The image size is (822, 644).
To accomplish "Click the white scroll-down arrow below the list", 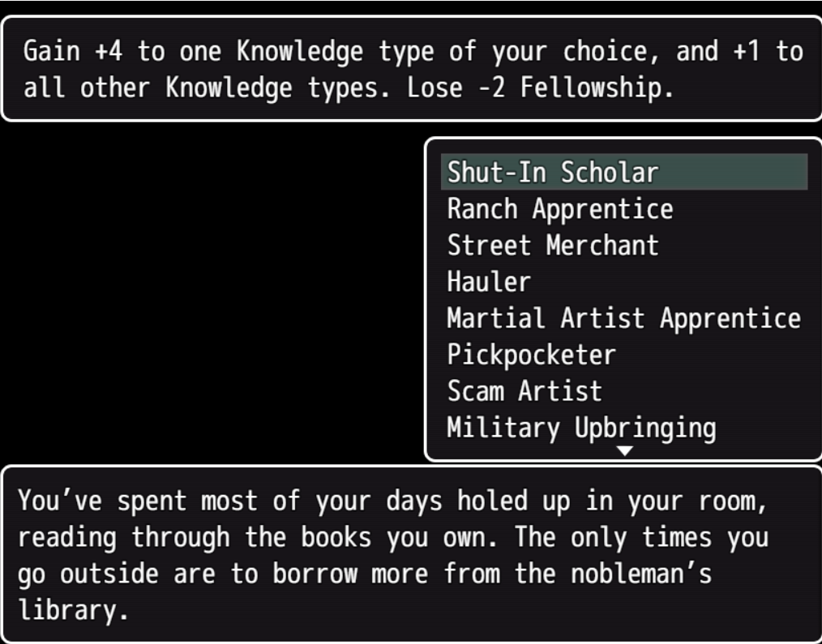I will 624,451.
